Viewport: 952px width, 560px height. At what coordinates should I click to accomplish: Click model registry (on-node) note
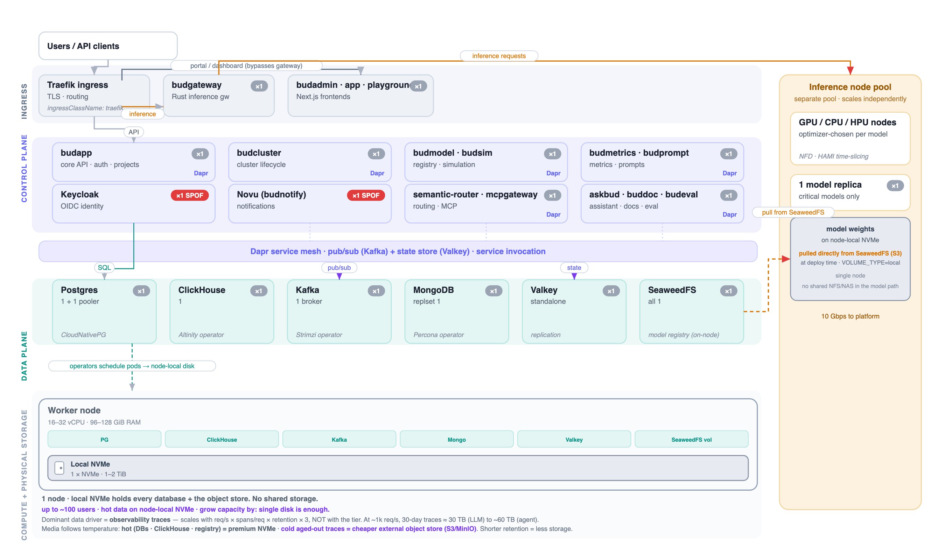tap(684, 335)
